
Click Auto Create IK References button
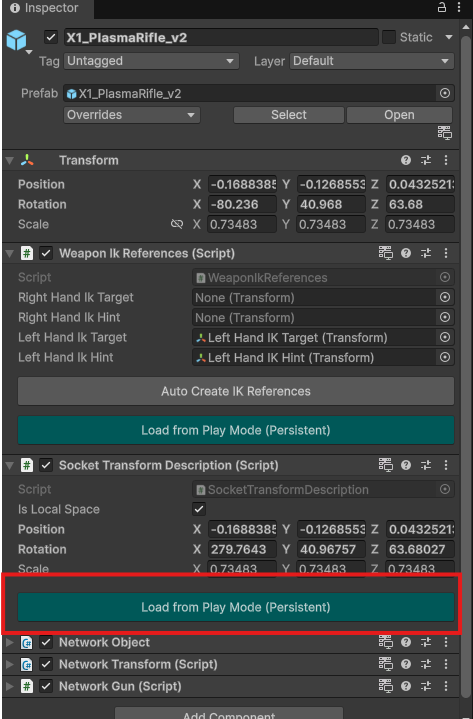coord(236,391)
